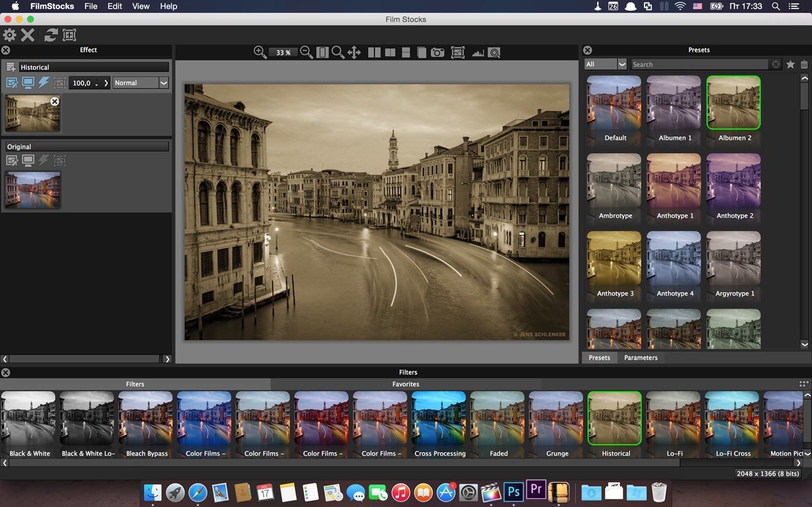
Task: Click the grid view icon in Filters panel
Action: 804,384
